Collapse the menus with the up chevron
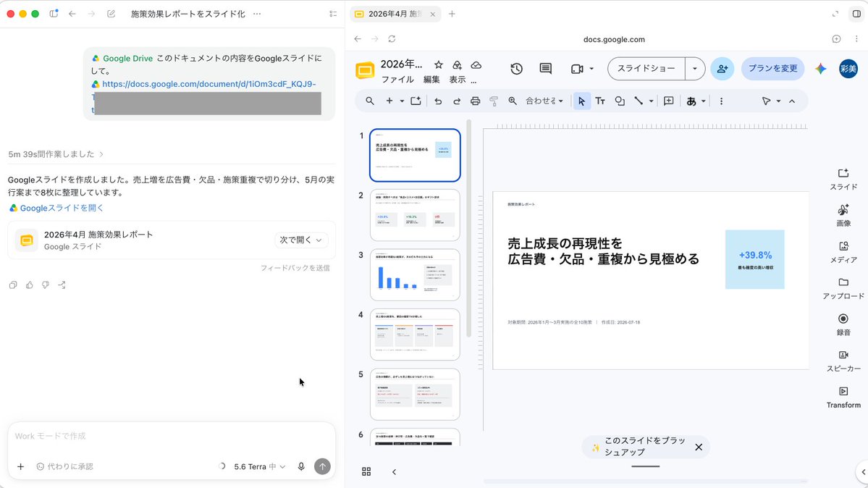 click(x=792, y=101)
